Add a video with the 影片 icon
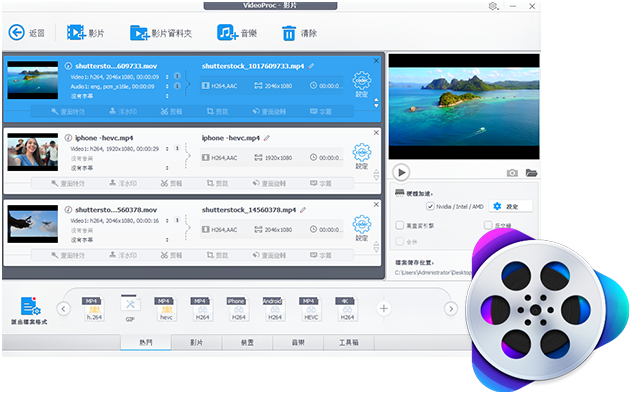This screenshot has height=393, width=630. pyautogui.click(x=76, y=33)
